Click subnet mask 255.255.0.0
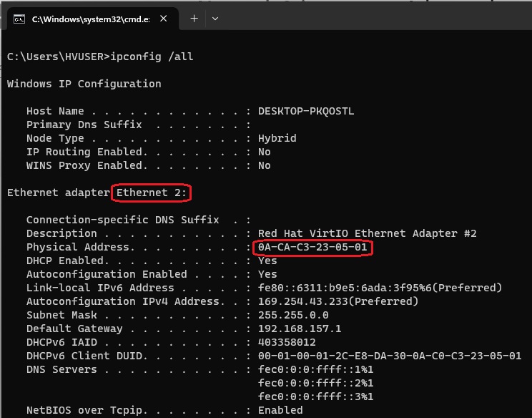Viewport: 532px width, 418px height. click(x=293, y=315)
